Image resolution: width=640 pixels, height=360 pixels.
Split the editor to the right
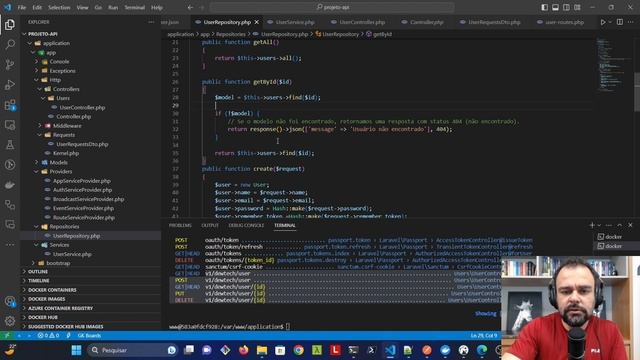pos(620,22)
